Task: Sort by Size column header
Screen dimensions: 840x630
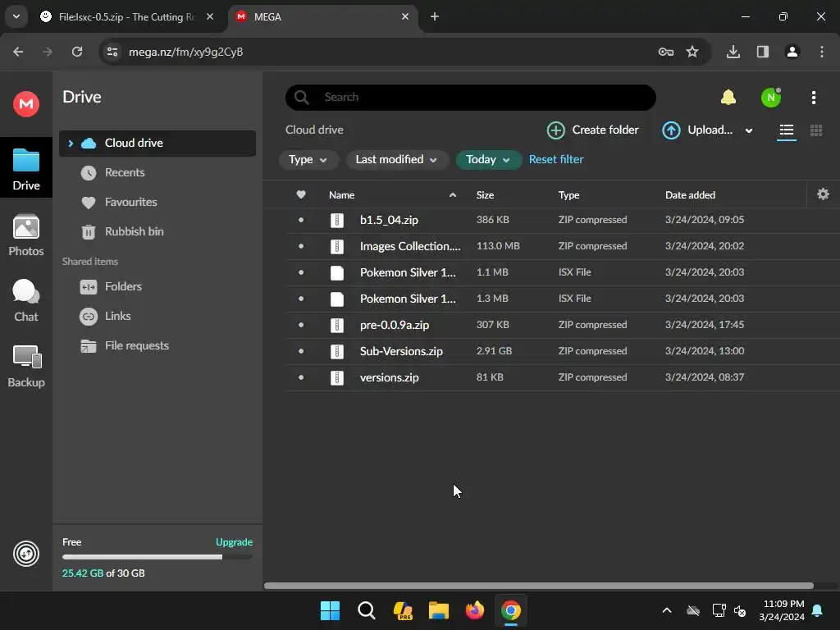Action: (x=485, y=195)
